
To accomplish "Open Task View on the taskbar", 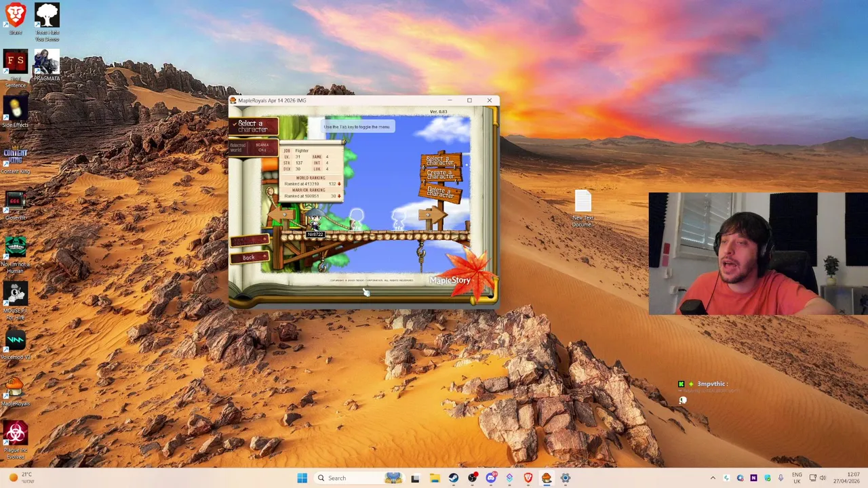I will (x=415, y=478).
